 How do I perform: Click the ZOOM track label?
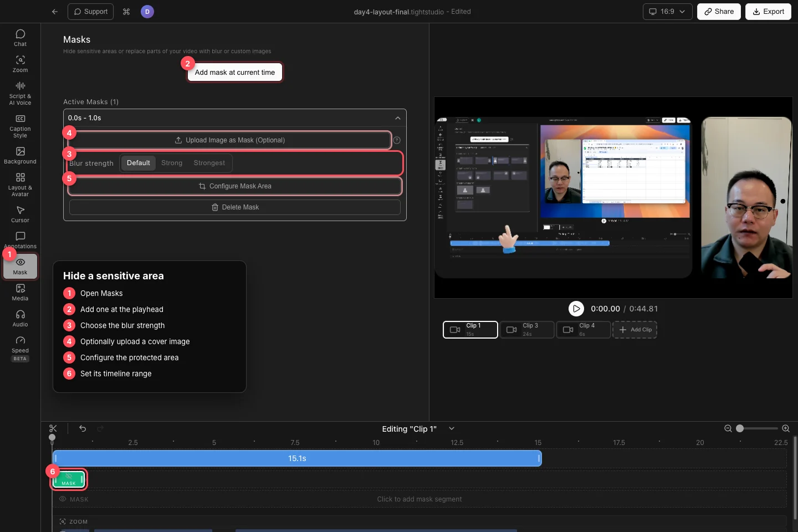pyautogui.click(x=78, y=522)
